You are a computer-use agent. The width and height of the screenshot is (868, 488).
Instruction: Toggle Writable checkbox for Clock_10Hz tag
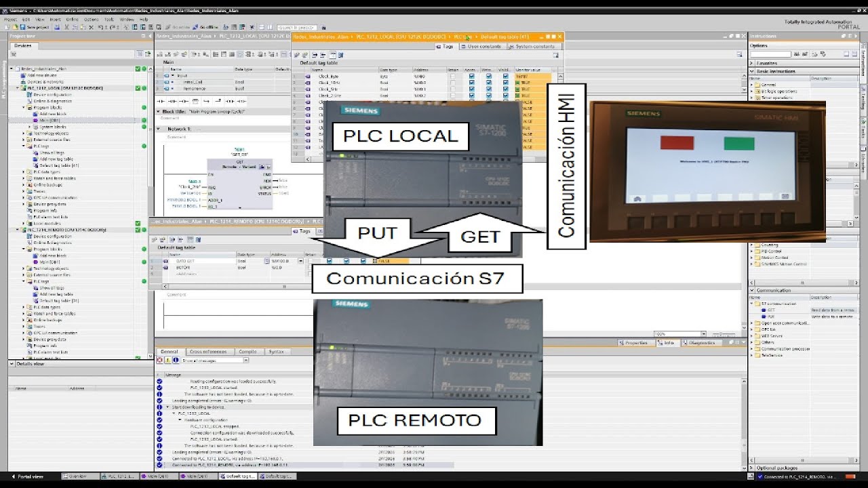(489, 83)
